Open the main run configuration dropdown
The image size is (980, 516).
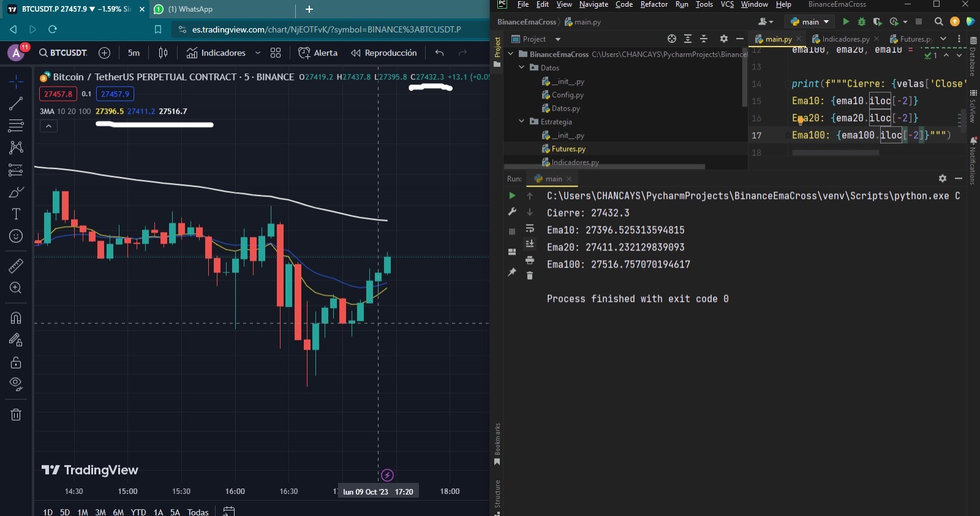coord(810,21)
